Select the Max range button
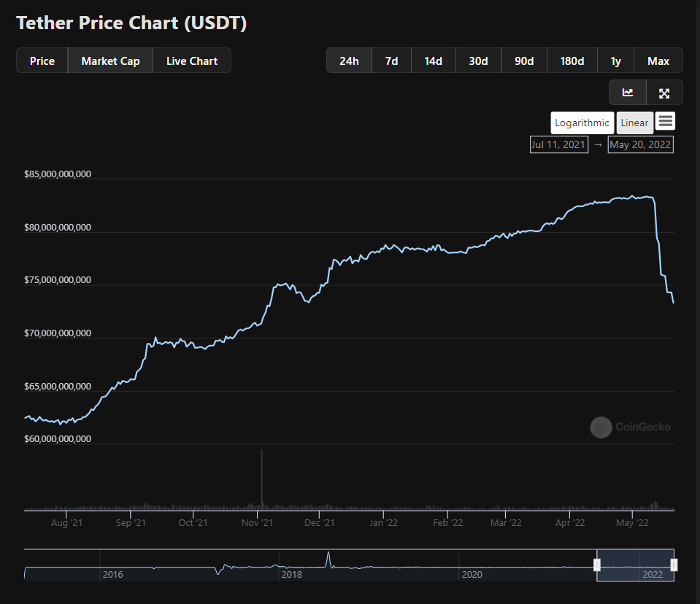The image size is (700, 604). click(x=658, y=61)
